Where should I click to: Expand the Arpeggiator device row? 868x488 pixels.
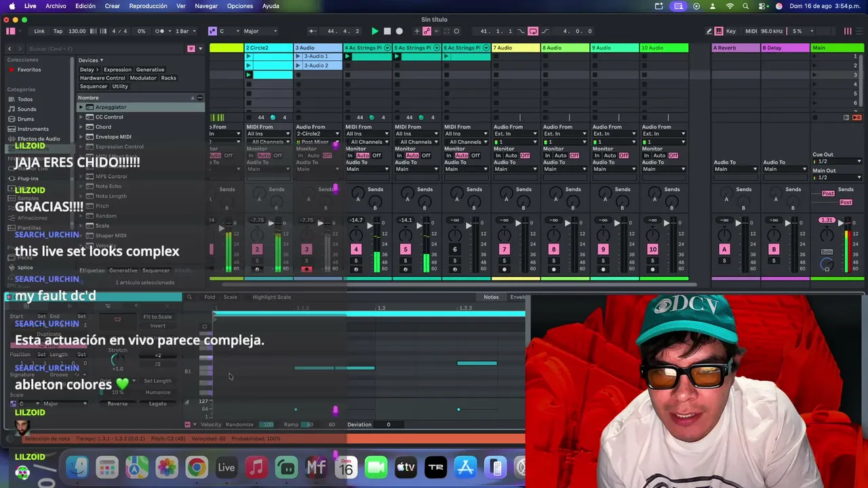tap(81, 108)
